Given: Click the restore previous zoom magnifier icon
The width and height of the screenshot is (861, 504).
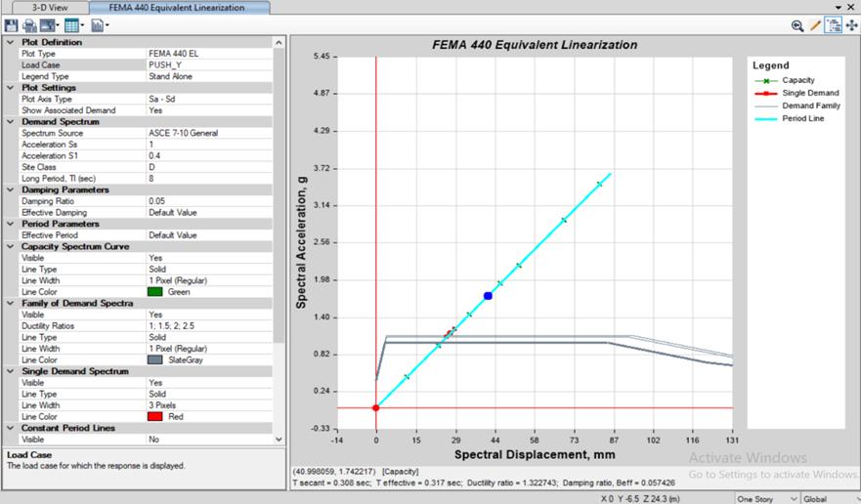Looking at the screenshot, I should click(x=797, y=25).
